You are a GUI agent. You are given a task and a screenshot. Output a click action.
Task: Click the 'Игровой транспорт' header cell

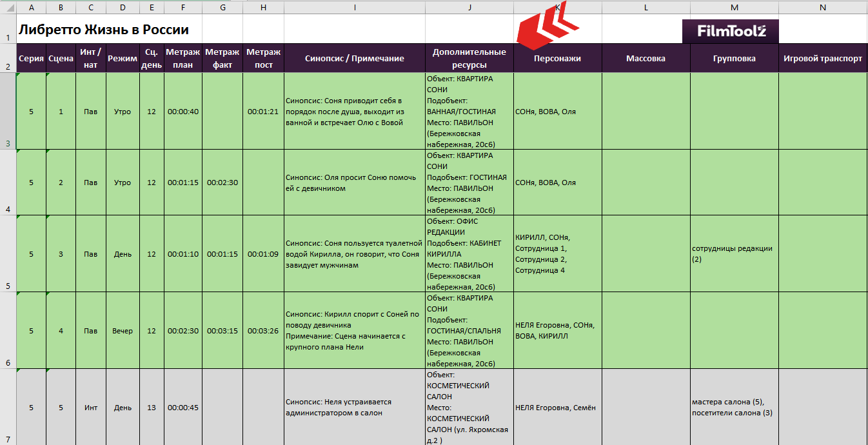[823, 58]
